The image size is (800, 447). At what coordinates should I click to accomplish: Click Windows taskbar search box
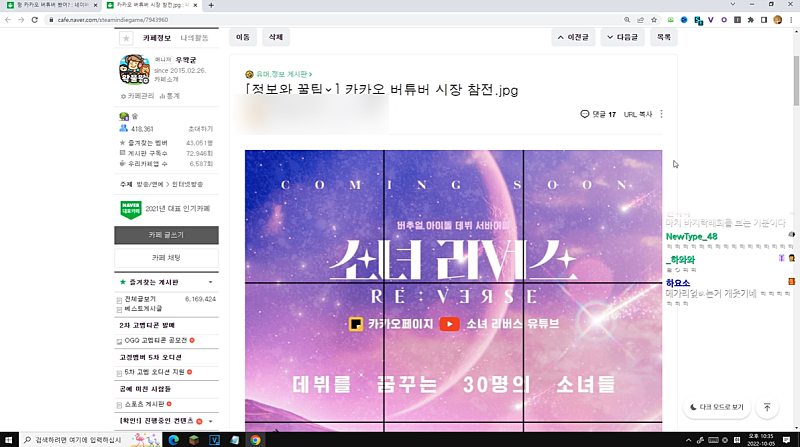[90, 440]
